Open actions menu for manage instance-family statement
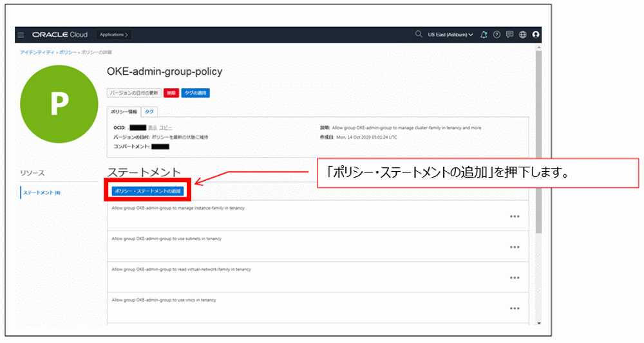 (x=515, y=216)
